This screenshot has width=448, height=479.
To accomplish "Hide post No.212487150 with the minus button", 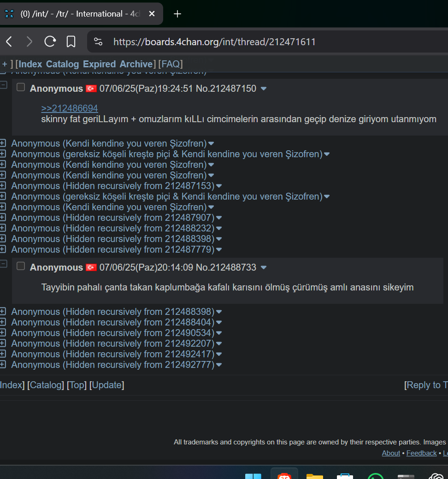I will pos(3,85).
